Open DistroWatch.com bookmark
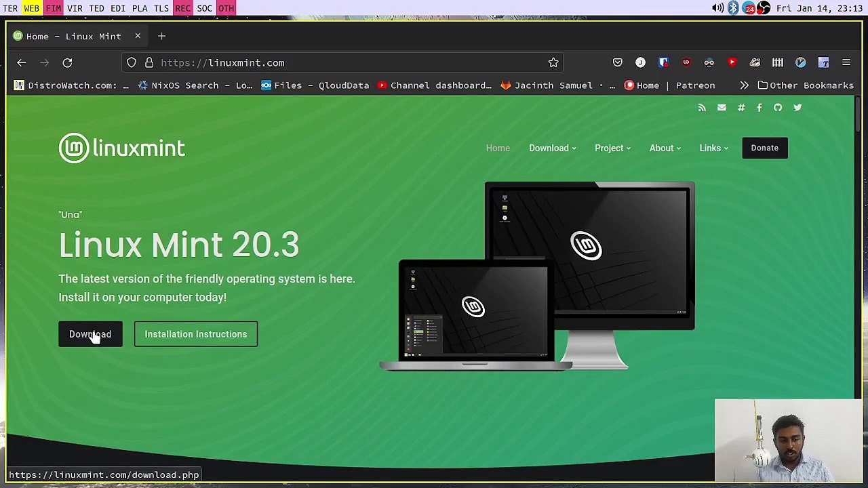 71,85
